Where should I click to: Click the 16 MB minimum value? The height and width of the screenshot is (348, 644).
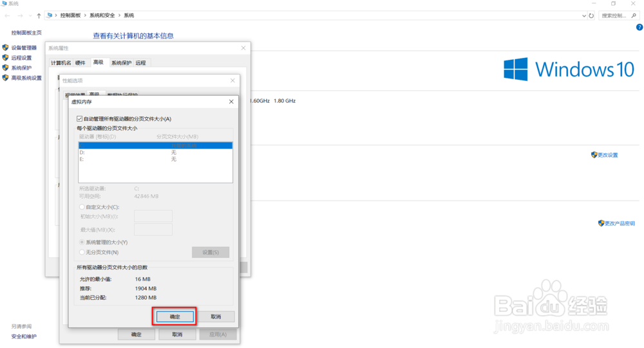click(142, 279)
